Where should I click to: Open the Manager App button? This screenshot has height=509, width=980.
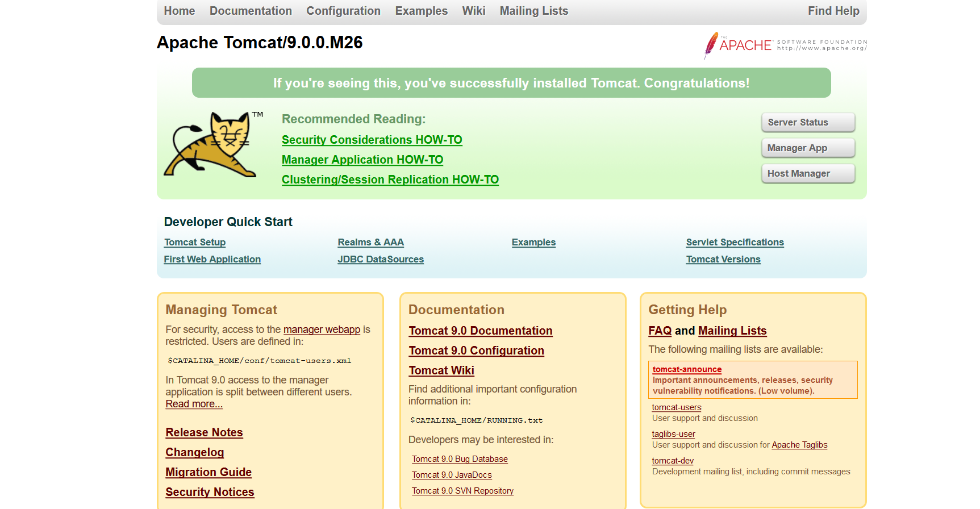[x=808, y=148]
